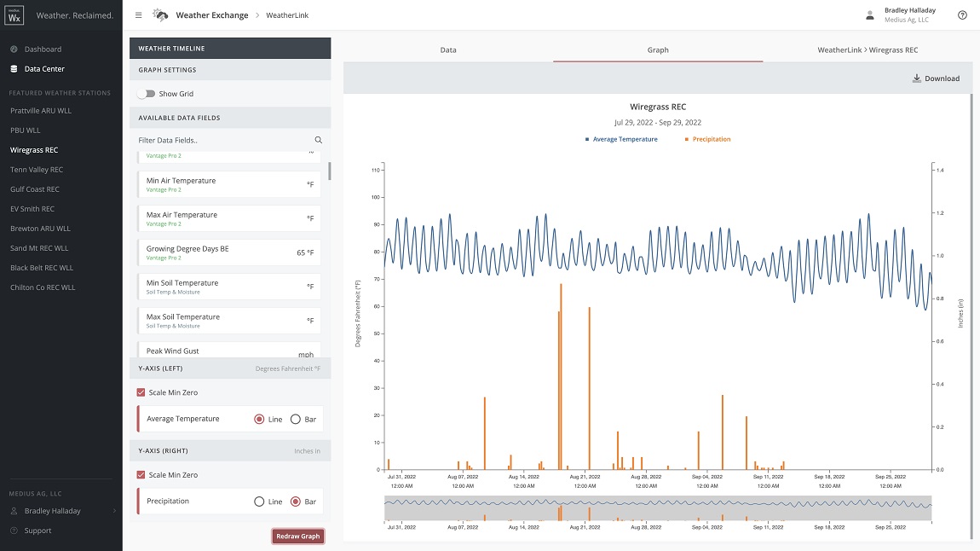Expand the Y-Axis (Right) section
Image resolution: width=980 pixels, height=551 pixels.
tap(228, 450)
